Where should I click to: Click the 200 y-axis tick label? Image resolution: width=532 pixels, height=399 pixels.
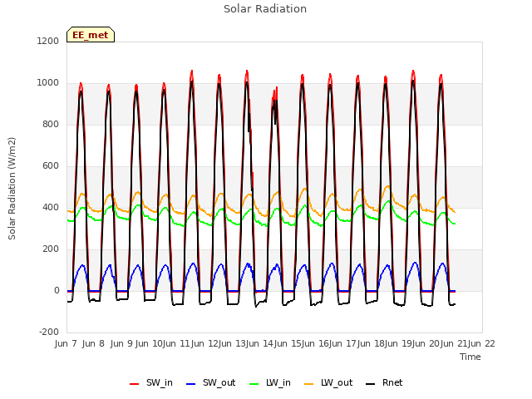click(50, 249)
